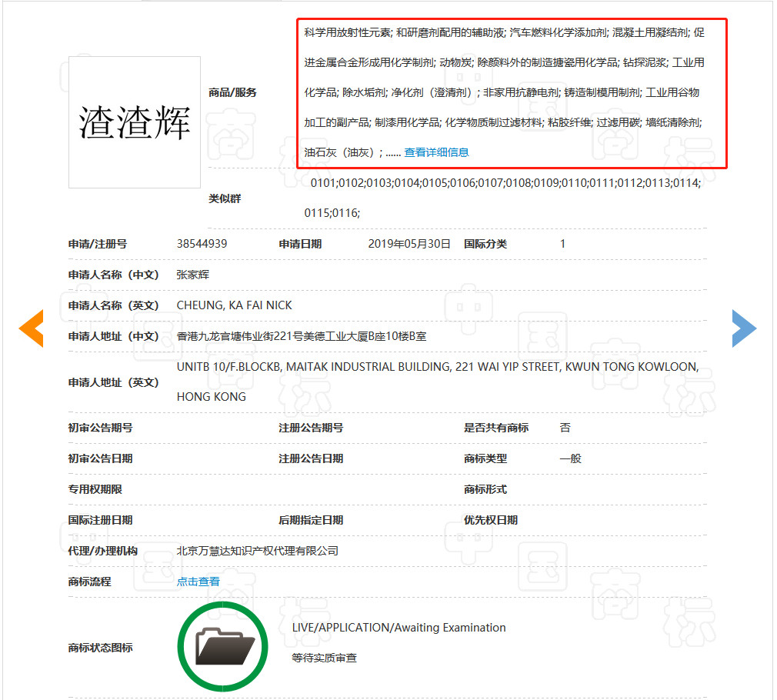Open the 查看详细信息 link
Viewport: 777px width, 700px height.
point(437,152)
